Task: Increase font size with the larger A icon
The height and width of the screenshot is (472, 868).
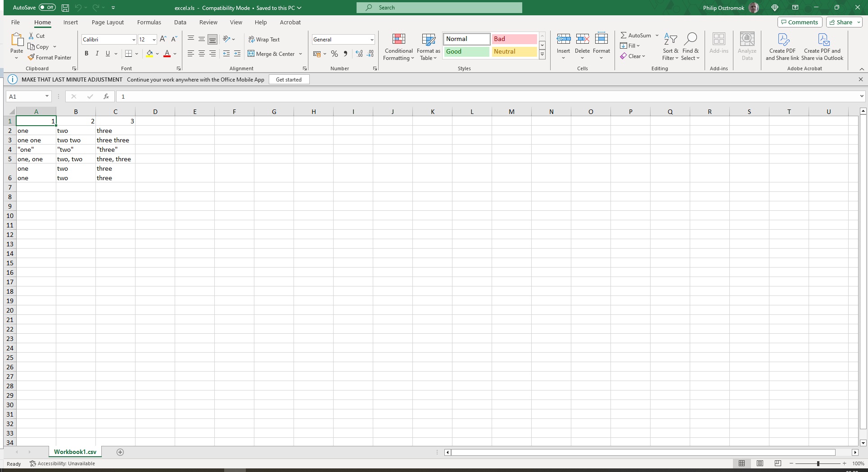Action: coord(163,39)
